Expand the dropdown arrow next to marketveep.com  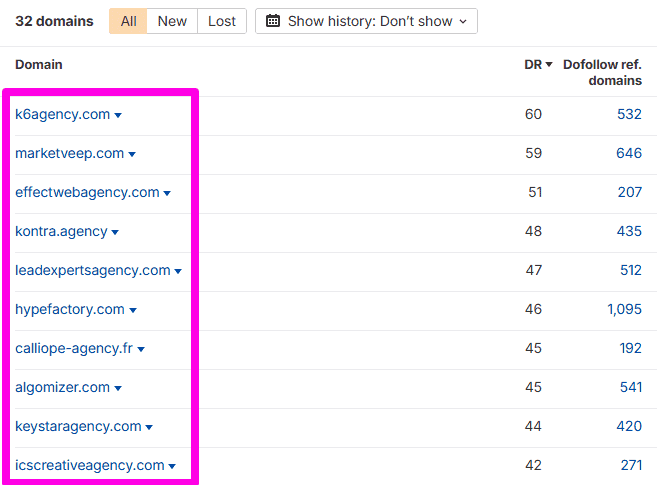[x=132, y=154]
